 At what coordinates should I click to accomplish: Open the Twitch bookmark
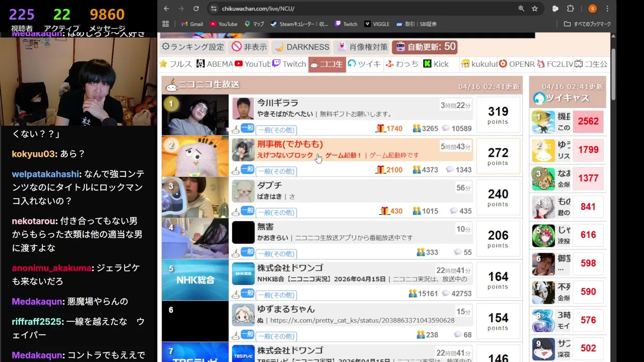346,24
